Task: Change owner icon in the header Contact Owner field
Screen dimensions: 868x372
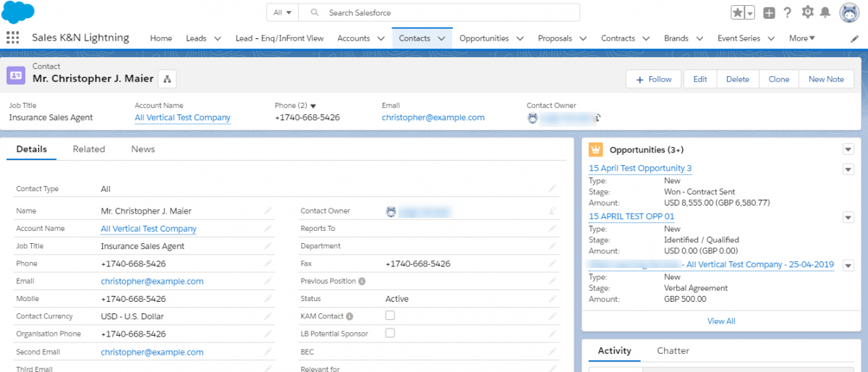Action: click(599, 117)
